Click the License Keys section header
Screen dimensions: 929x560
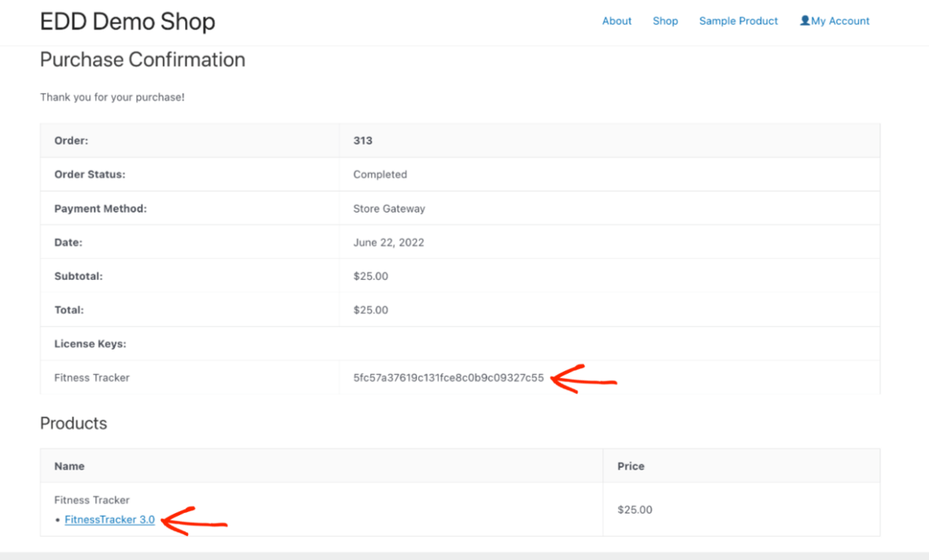click(x=84, y=343)
